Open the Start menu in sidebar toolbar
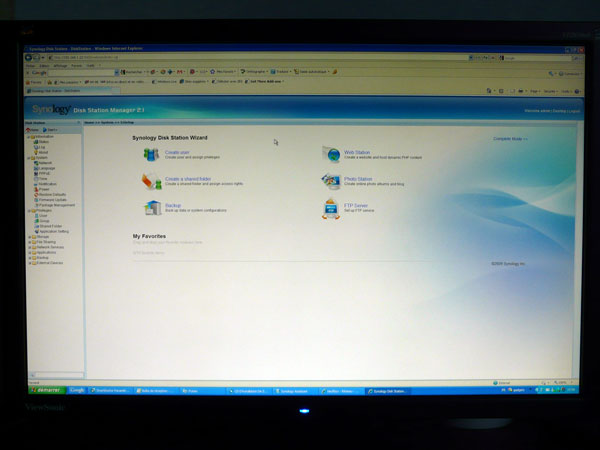 pos(50,130)
